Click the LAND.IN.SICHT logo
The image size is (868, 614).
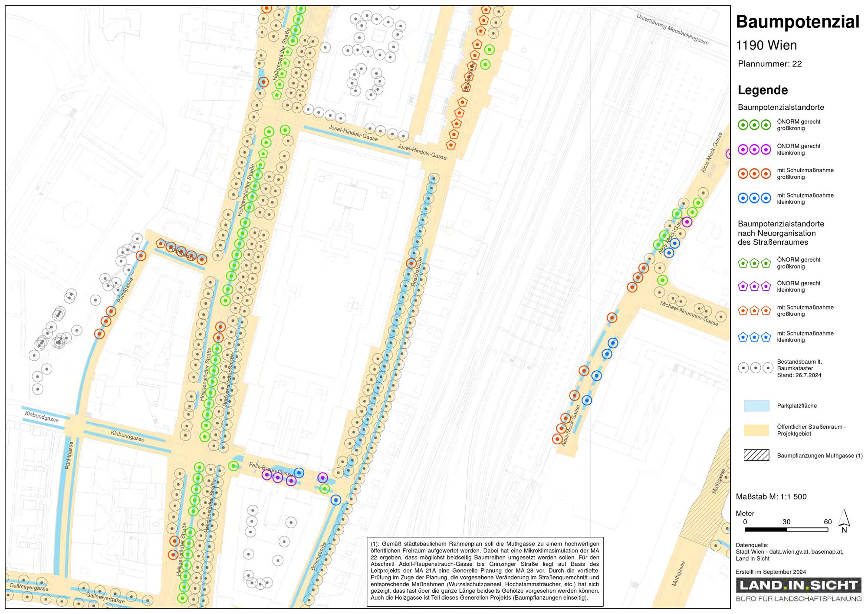[x=799, y=590]
